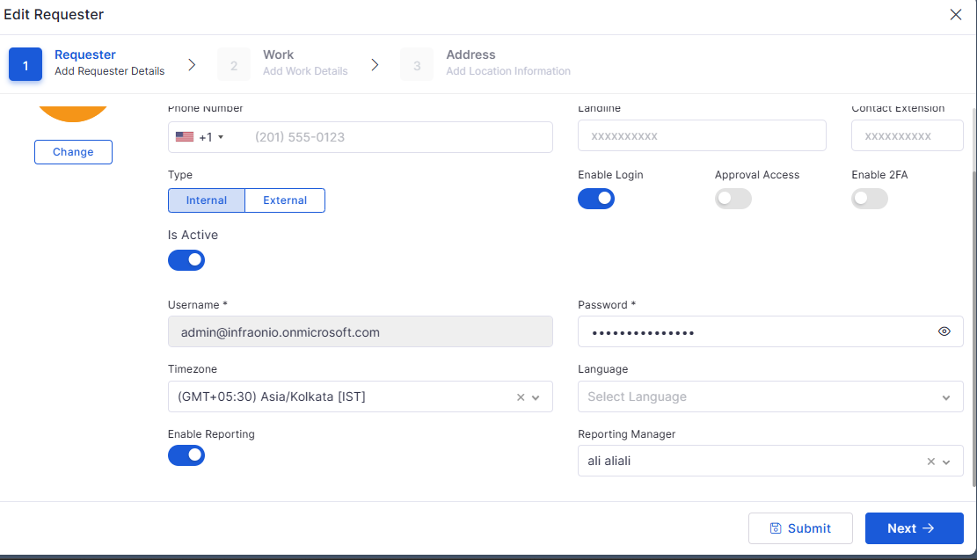977x560 pixels.
Task: Click the Submit button
Action: [x=800, y=528]
